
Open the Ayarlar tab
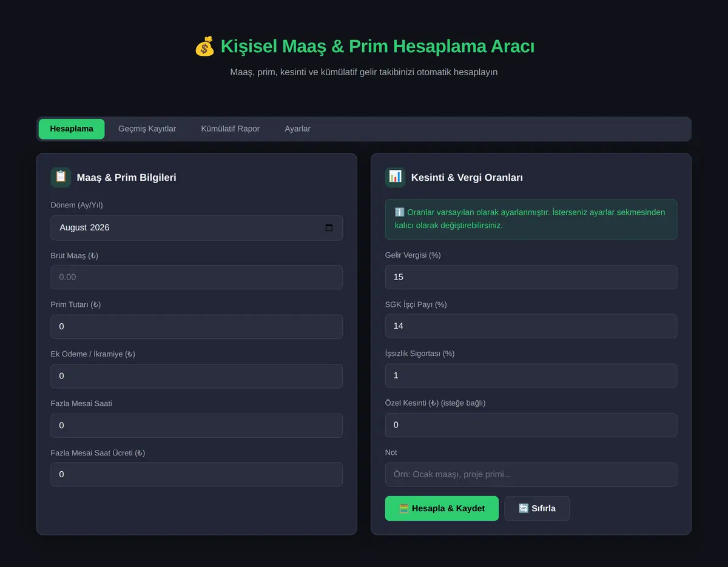pyautogui.click(x=297, y=129)
